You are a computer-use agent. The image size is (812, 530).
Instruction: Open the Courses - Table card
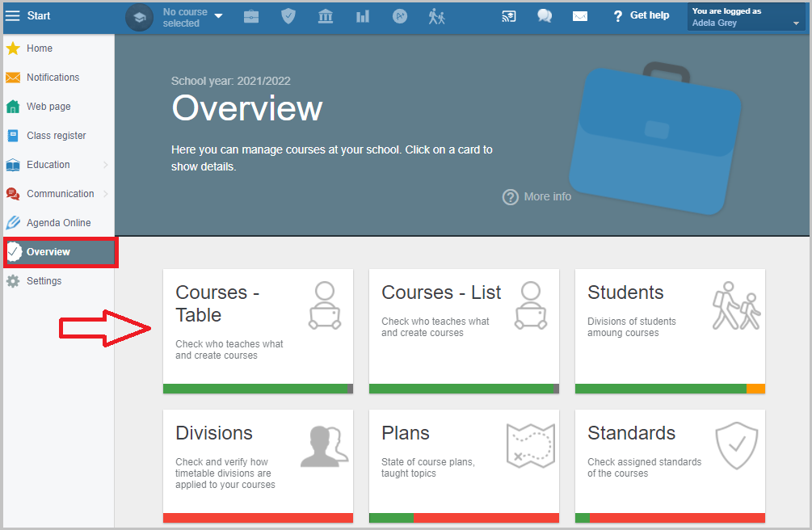(x=258, y=331)
